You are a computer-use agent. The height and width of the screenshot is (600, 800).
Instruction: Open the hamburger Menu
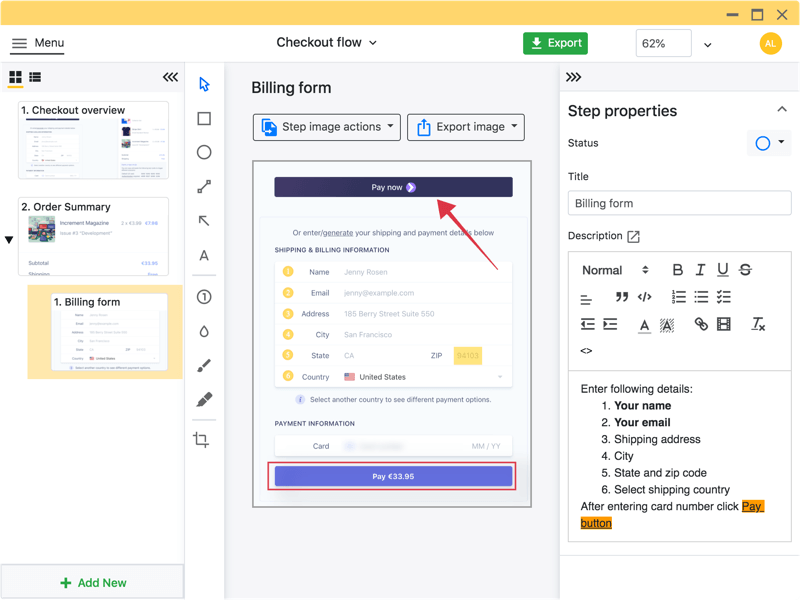[37, 43]
